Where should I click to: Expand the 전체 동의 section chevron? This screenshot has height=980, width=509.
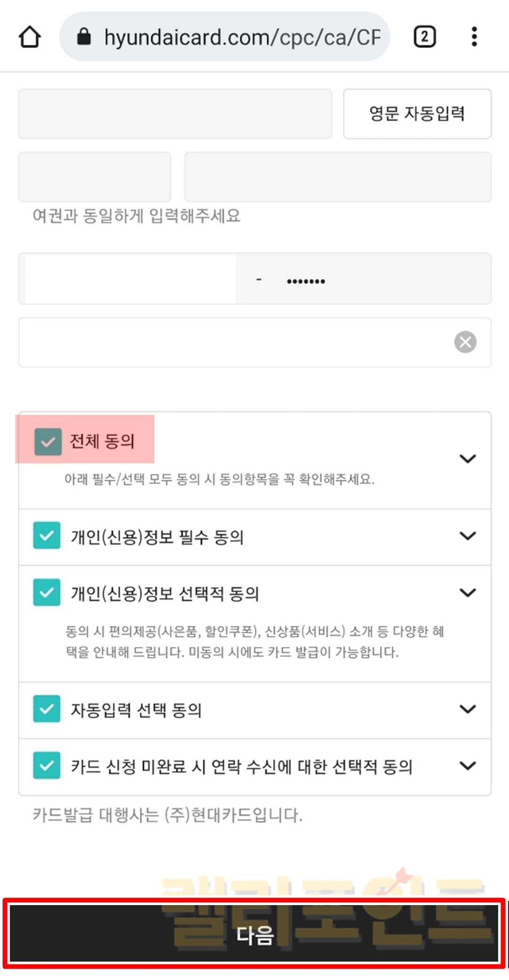click(468, 458)
